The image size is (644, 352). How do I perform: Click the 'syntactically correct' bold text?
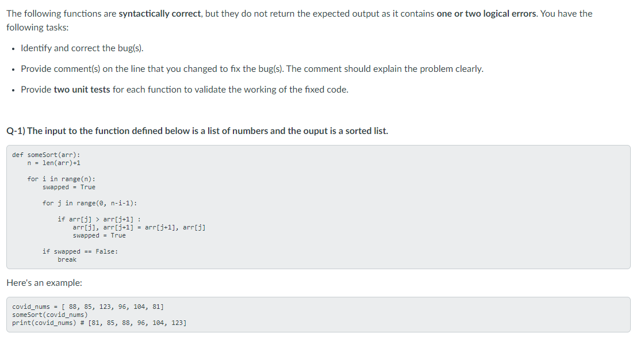(160, 14)
